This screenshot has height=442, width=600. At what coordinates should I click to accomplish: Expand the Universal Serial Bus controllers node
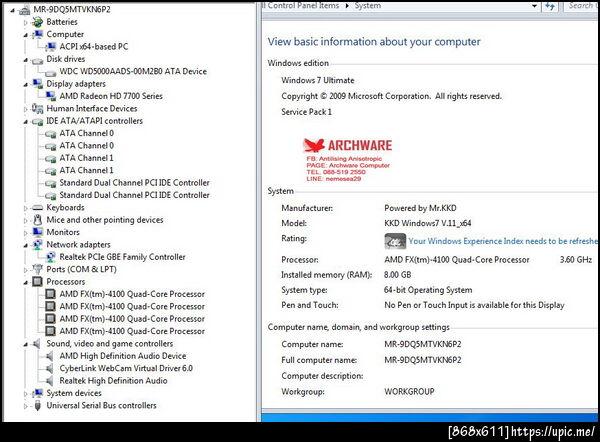tap(25, 406)
